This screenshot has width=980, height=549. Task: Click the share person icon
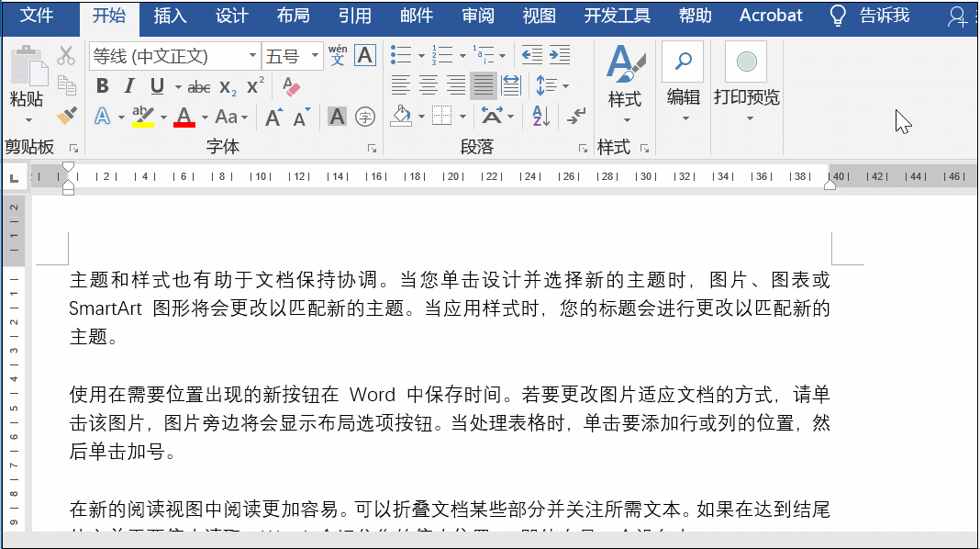(x=958, y=17)
